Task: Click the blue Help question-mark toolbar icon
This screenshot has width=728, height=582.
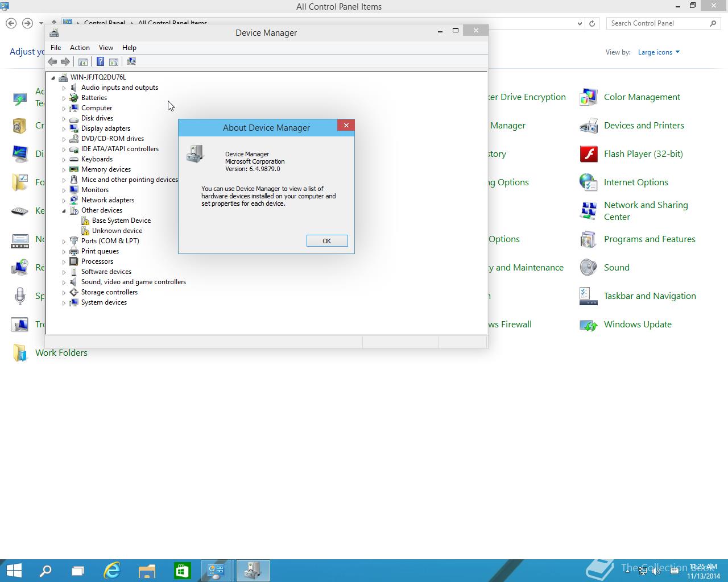Action: pyautogui.click(x=100, y=61)
